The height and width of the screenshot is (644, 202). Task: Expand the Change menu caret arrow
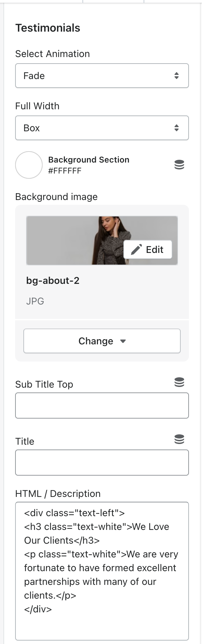coord(123,341)
